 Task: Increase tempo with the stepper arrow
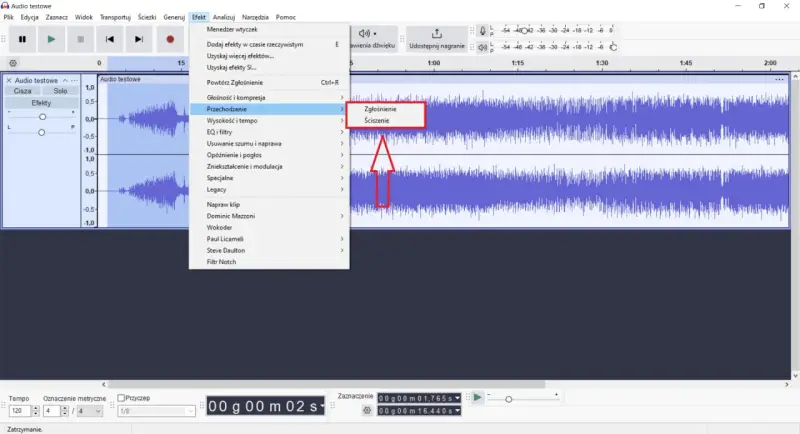(x=35, y=409)
